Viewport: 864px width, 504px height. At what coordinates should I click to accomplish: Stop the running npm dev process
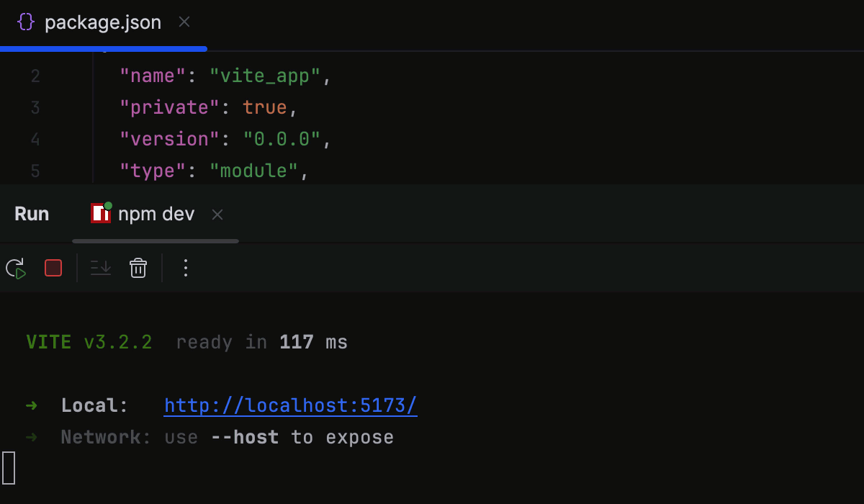[x=53, y=268]
